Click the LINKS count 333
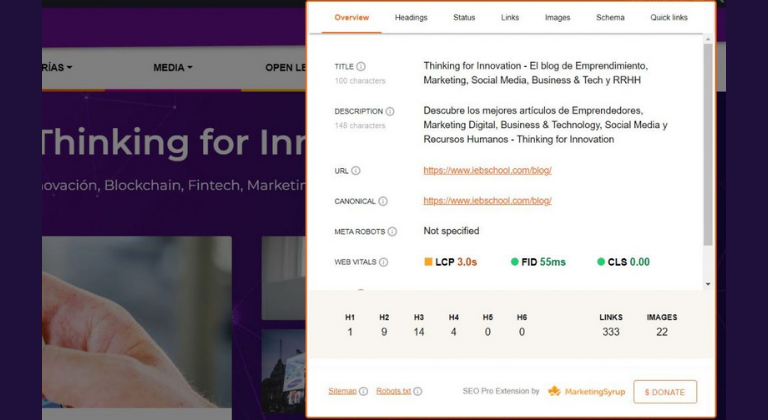The image size is (768, 420). pyautogui.click(x=611, y=332)
